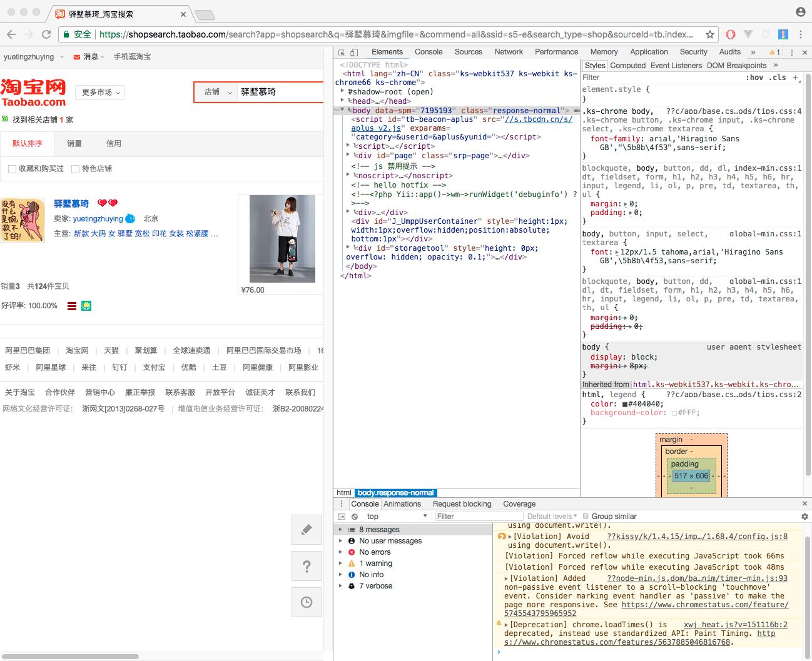Image resolution: width=812 pixels, height=661 pixels.
Task: Open the 更多市场 dropdown
Action: click(100, 93)
